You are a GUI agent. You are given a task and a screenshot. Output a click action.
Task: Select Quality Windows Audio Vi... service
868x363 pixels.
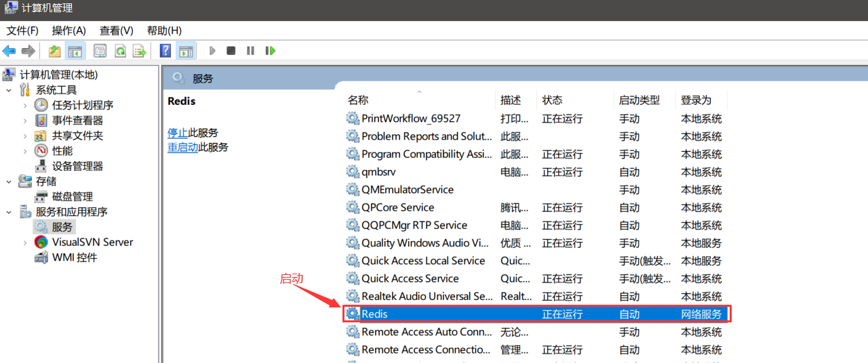pyautogui.click(x=536, y=243)
